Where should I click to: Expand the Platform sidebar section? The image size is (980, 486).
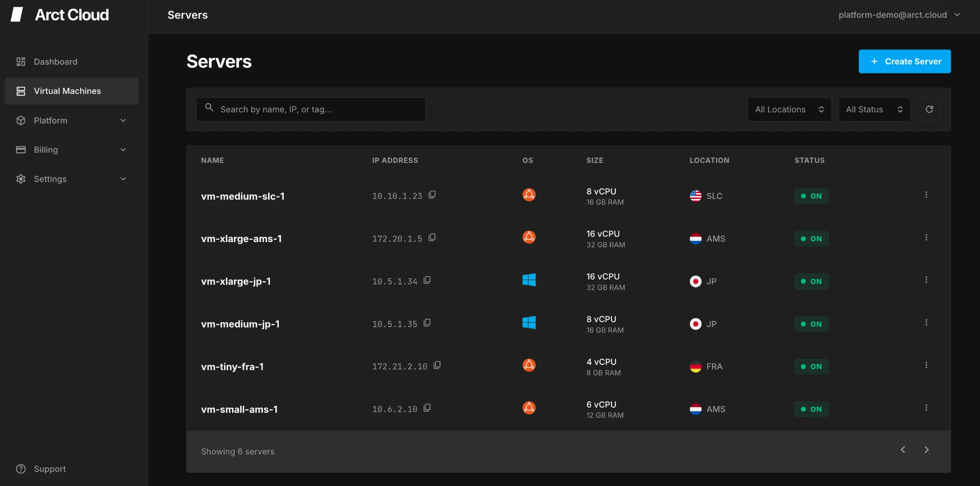pyautogui.click(x=71, y=121)
